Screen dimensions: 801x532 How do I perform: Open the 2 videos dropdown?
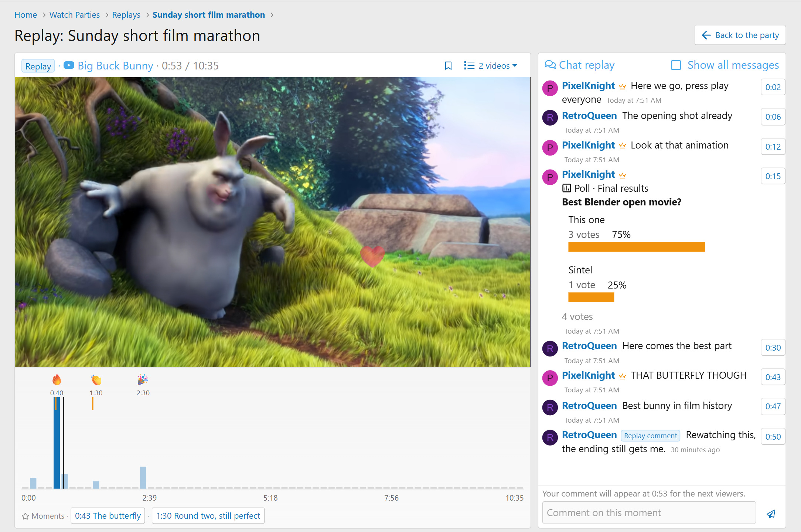[491, 66]
